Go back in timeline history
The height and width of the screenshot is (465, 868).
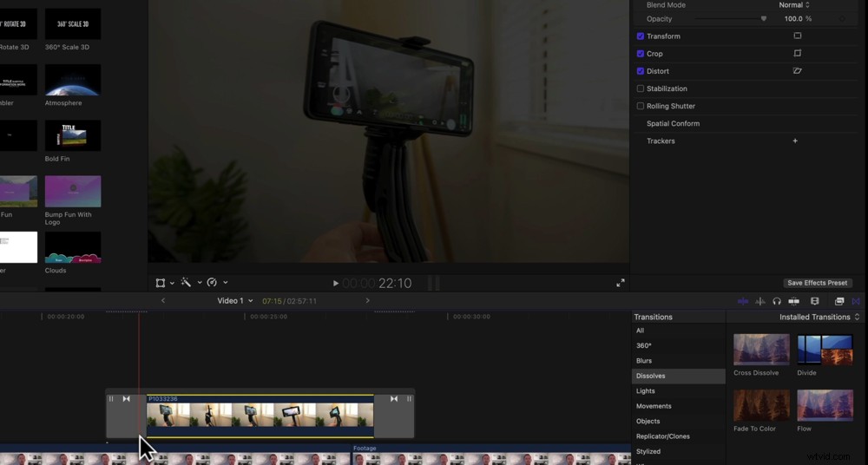tap(163, 300)
